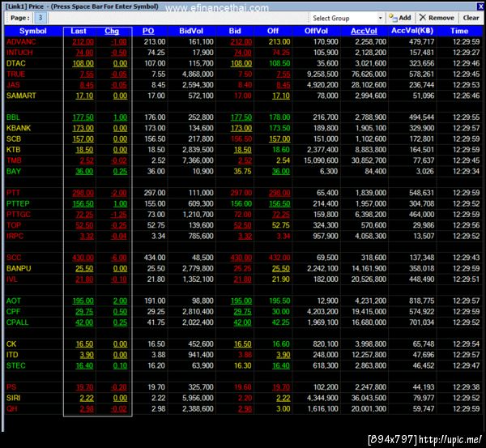Select the SCB symbol

pos(14,139)
